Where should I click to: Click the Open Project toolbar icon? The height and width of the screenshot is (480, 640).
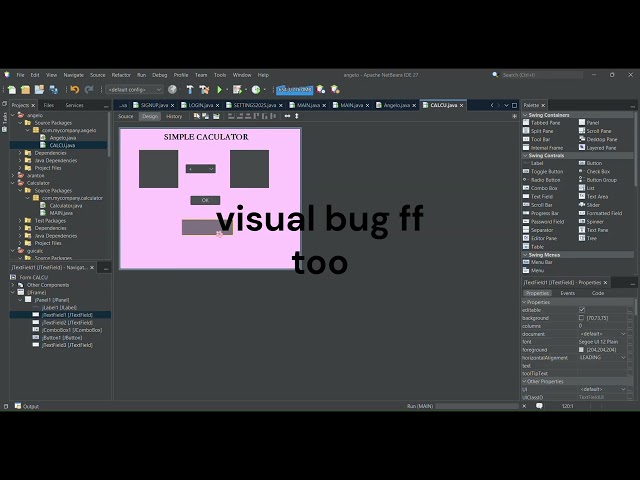tap(39, 89)
